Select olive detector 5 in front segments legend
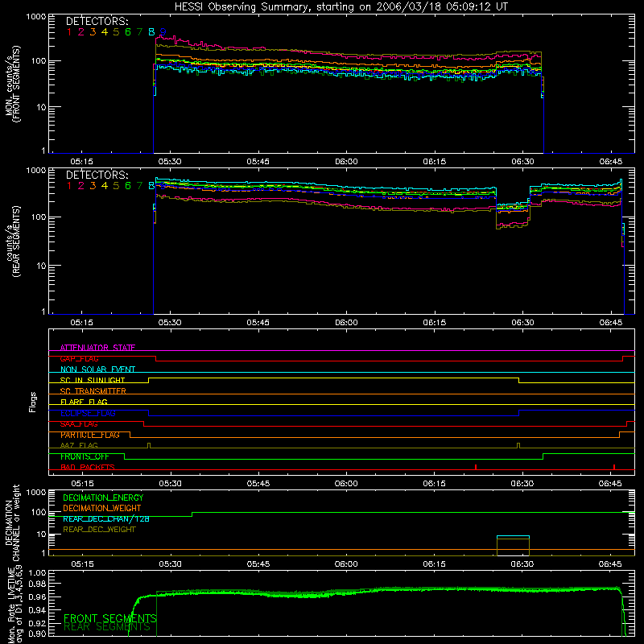The height and width of the screenshot is (644, 644). pos(116,32)
